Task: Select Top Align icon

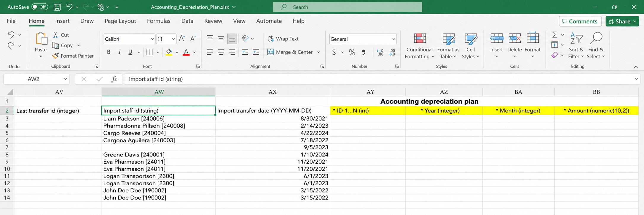Action: (210, 38)
